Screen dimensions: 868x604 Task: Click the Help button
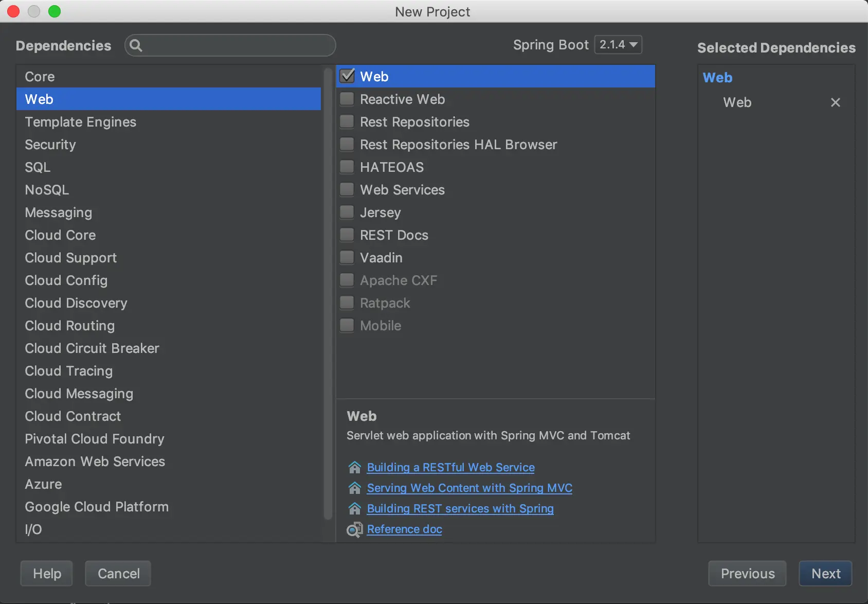(47, 573)
